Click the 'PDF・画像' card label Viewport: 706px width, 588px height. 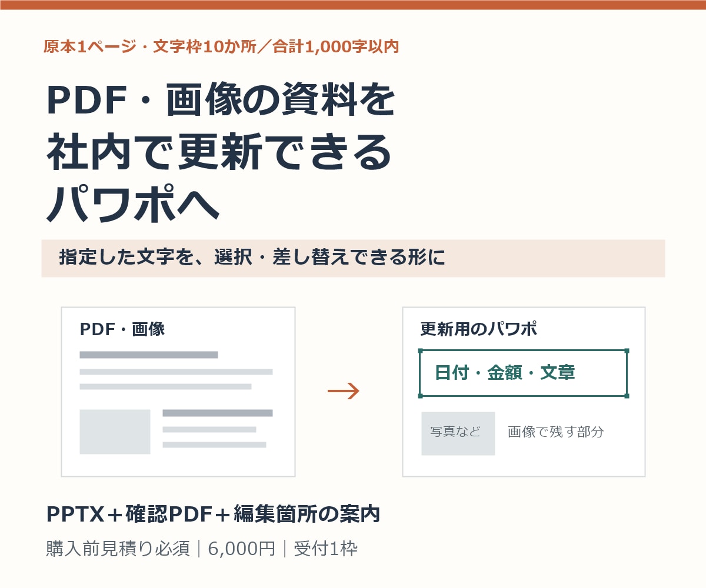(x=122, y=329)
